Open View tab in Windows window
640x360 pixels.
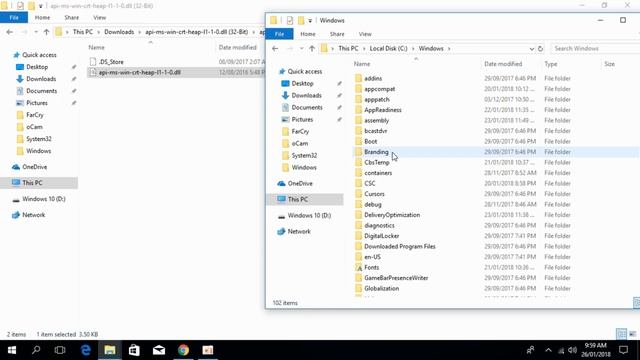click(x=365, y=34)
